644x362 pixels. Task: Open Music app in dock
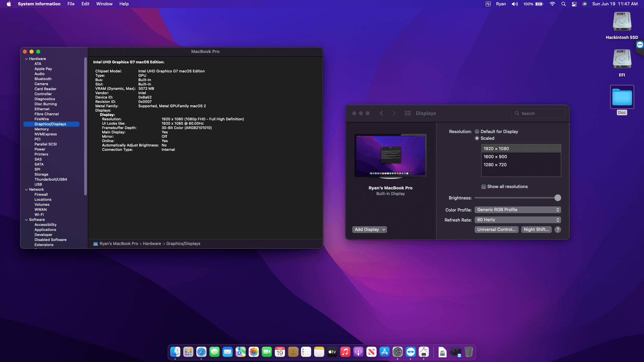click(x=345, y=352)
